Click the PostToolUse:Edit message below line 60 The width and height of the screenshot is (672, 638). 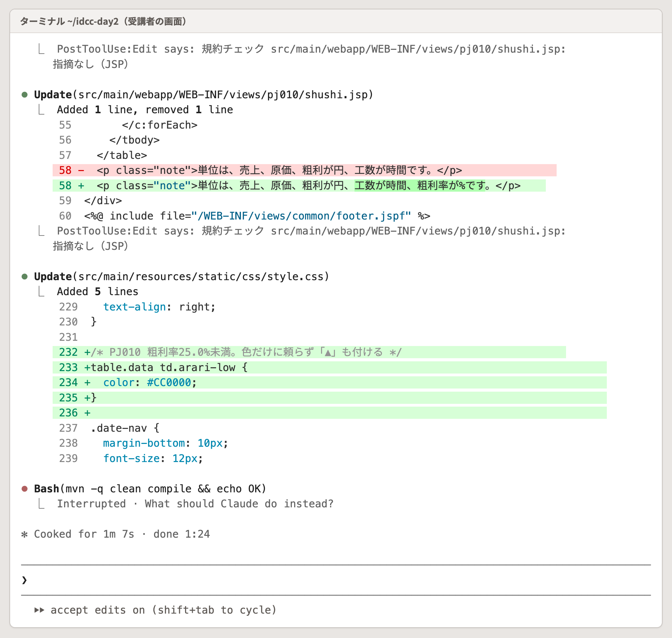click(x=309, y=239)
